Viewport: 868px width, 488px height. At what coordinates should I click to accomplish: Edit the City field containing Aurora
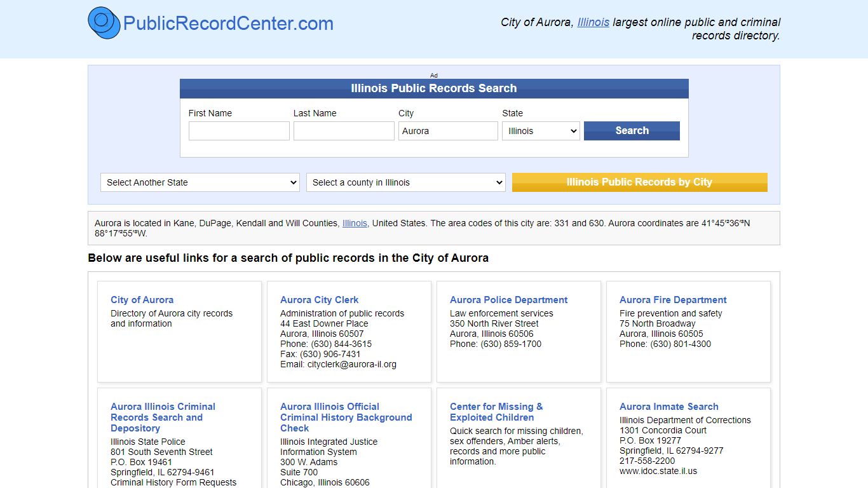point(448,131)
